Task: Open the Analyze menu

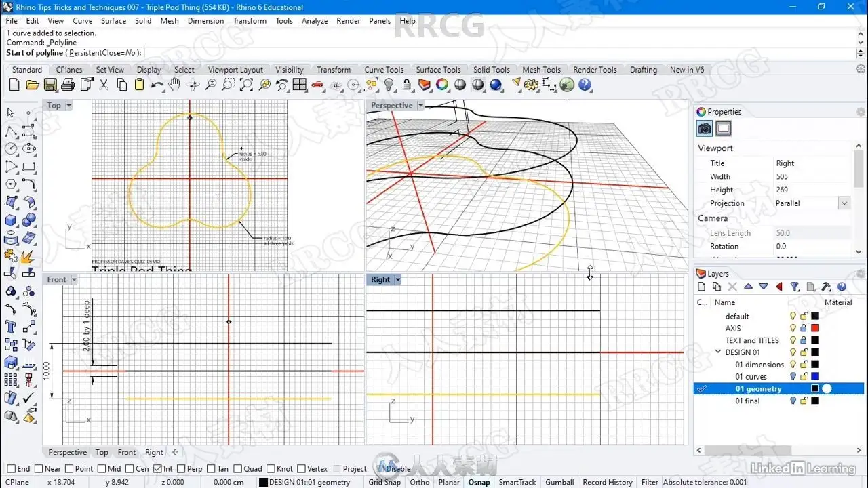Action: coord(315,21)
